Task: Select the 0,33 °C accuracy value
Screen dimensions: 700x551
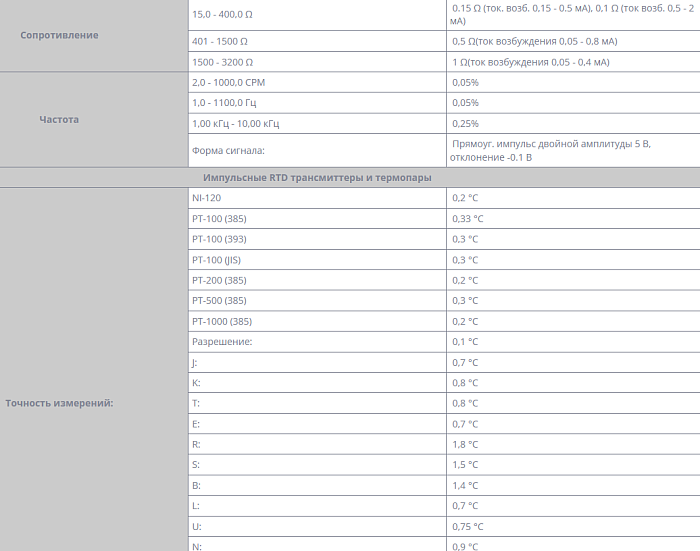Action: 467,219
